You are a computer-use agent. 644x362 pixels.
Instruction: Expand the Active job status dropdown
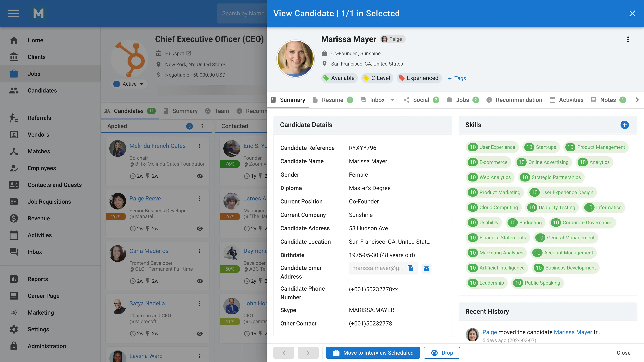click(142, 84)
